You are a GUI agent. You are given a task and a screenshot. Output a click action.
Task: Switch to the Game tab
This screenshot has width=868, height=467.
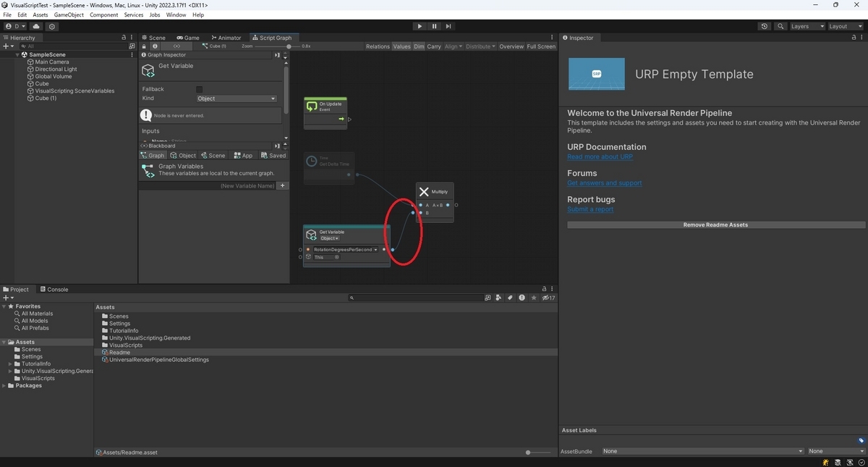188,38
